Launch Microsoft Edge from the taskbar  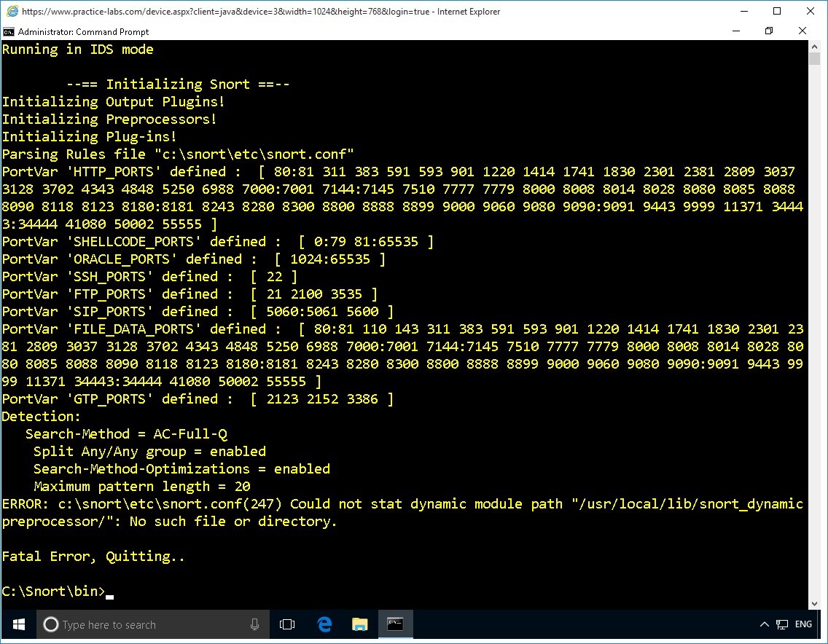[x=324, y=624]
